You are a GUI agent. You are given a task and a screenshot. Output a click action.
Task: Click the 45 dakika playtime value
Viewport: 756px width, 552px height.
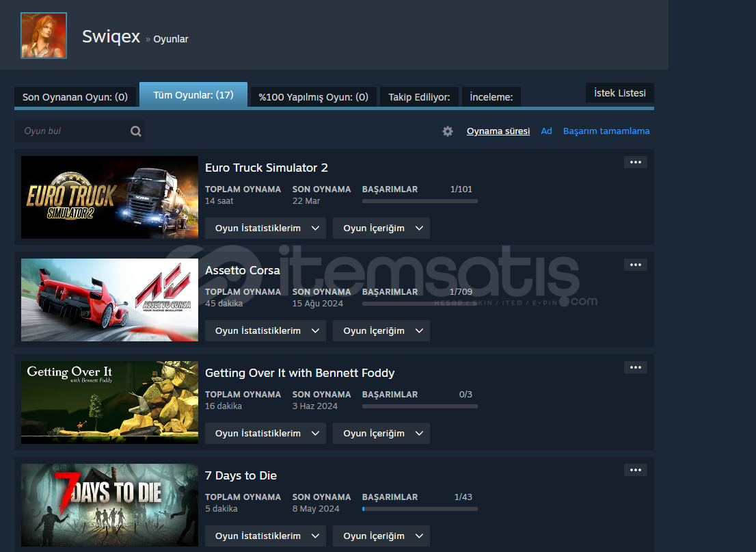(224, 304)
